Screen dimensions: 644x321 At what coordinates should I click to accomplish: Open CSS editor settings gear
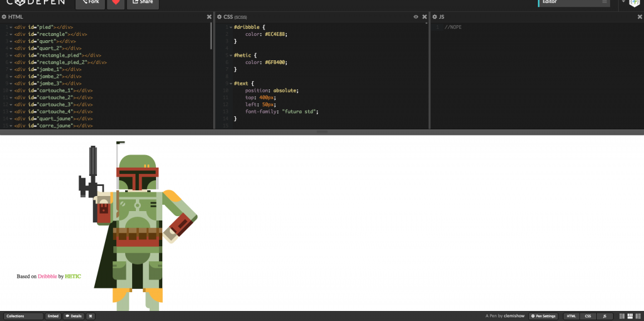coord(219,17)
